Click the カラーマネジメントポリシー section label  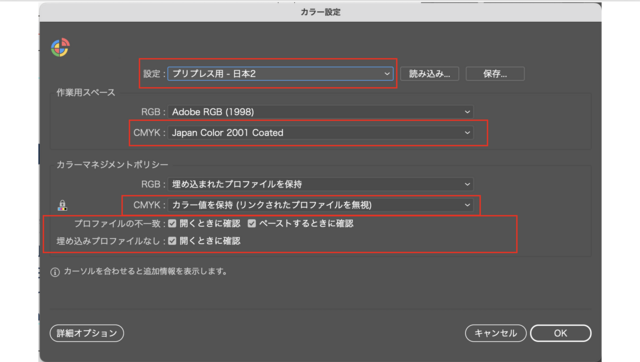(x=112, y=164)
